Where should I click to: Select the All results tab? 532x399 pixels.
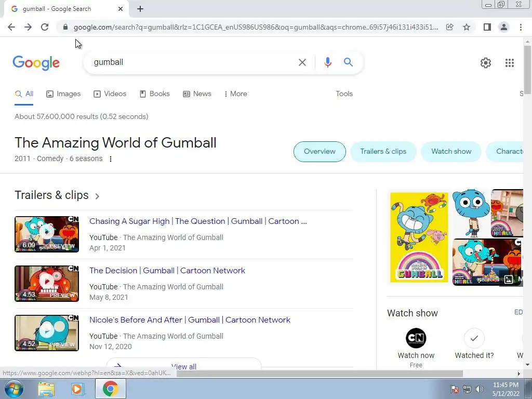click(x=24, y=94)
